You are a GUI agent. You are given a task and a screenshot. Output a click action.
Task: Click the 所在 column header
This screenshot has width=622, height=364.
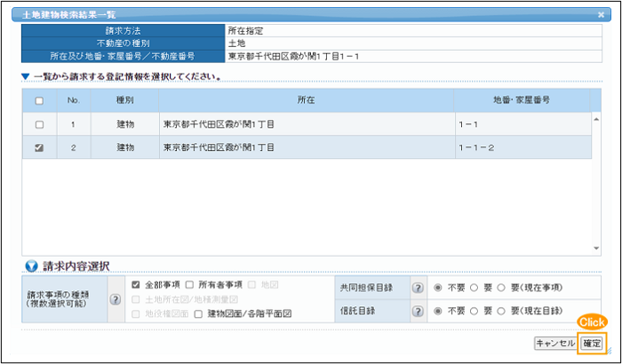click(306, 101)
